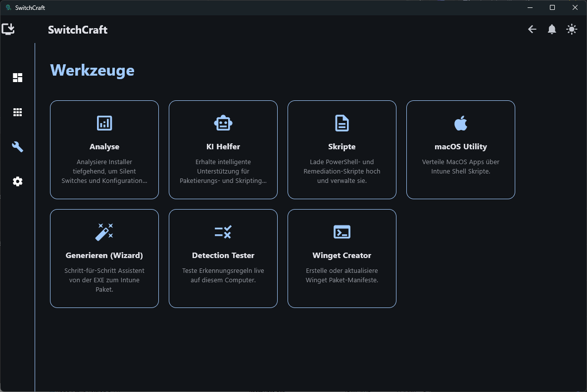Toggle the light/dark theme sun icon
The width and height of the screenshot is (587, 392).
point(572,29)
